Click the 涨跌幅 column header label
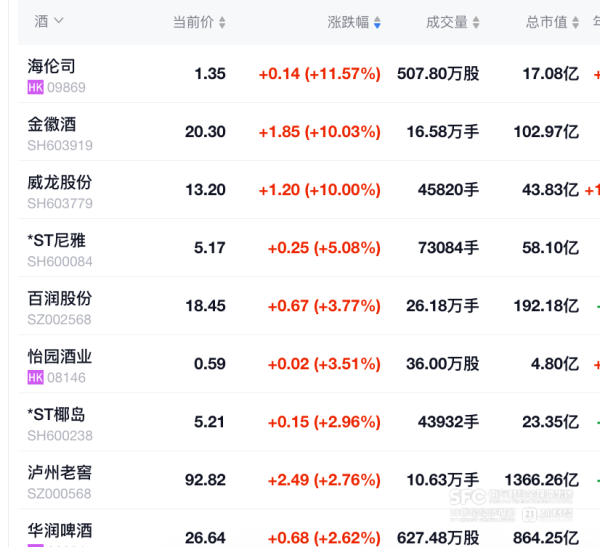The image size is (600, 547). pos(348,22)
